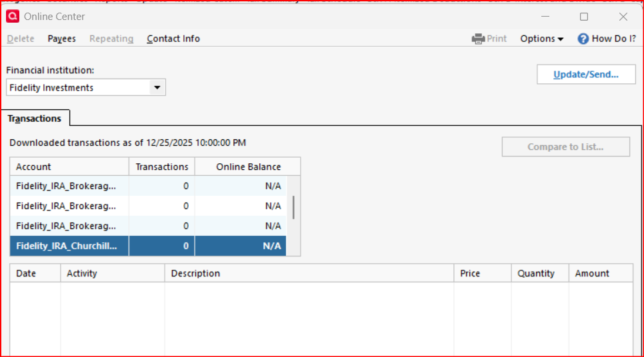Click the Transactions column header in account list

162,167
